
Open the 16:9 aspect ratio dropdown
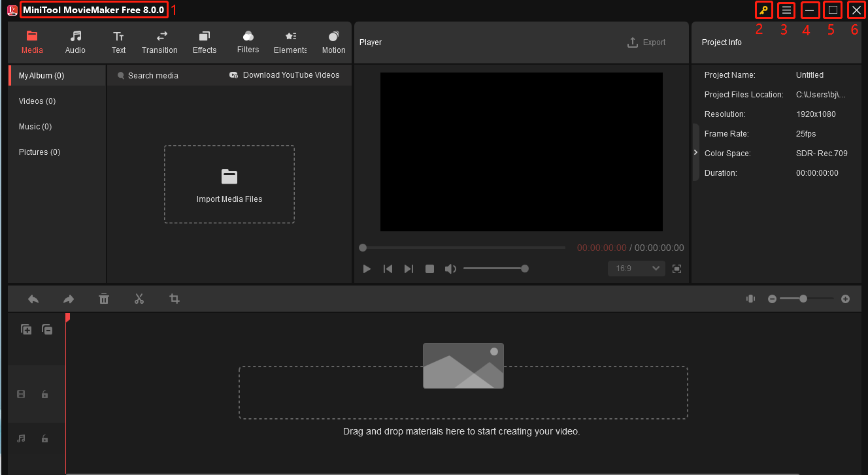pos(637,269)
